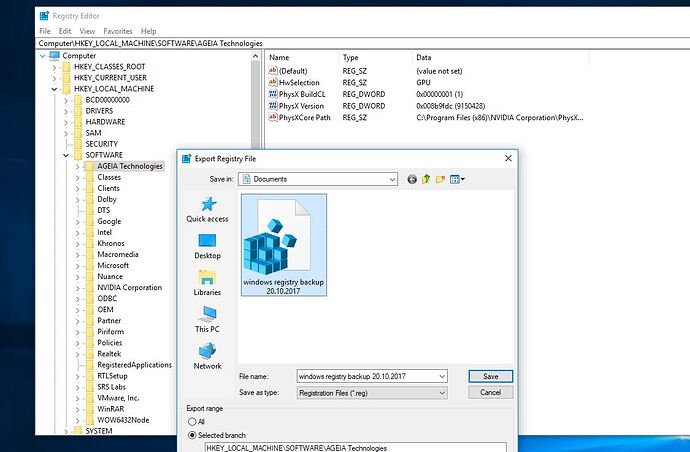Click the registry address bar path
Screen dimensions: 690x452
coord(150,43)
